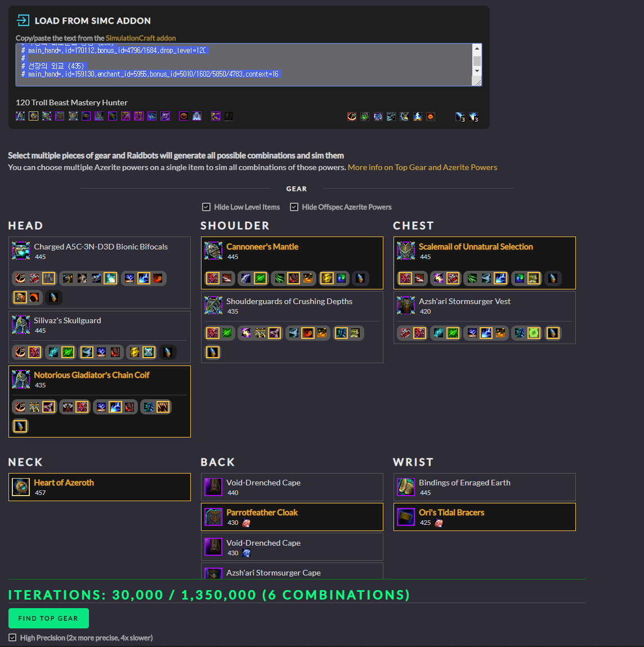The width and height of the screenshot is (644, 647).
Task: Click the Shoulderguards of Crushing Depths name text
Action: [289, 301]
